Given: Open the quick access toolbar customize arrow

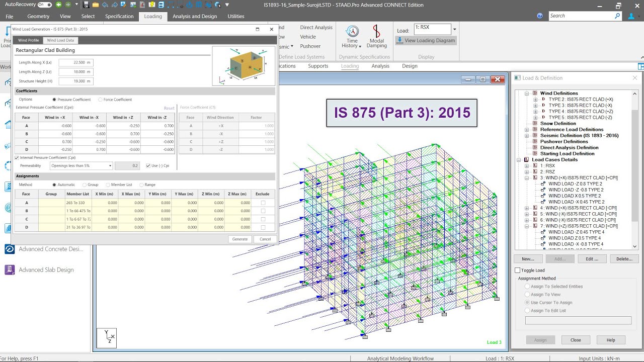Looking at the screenshot, I should [227, 5].
